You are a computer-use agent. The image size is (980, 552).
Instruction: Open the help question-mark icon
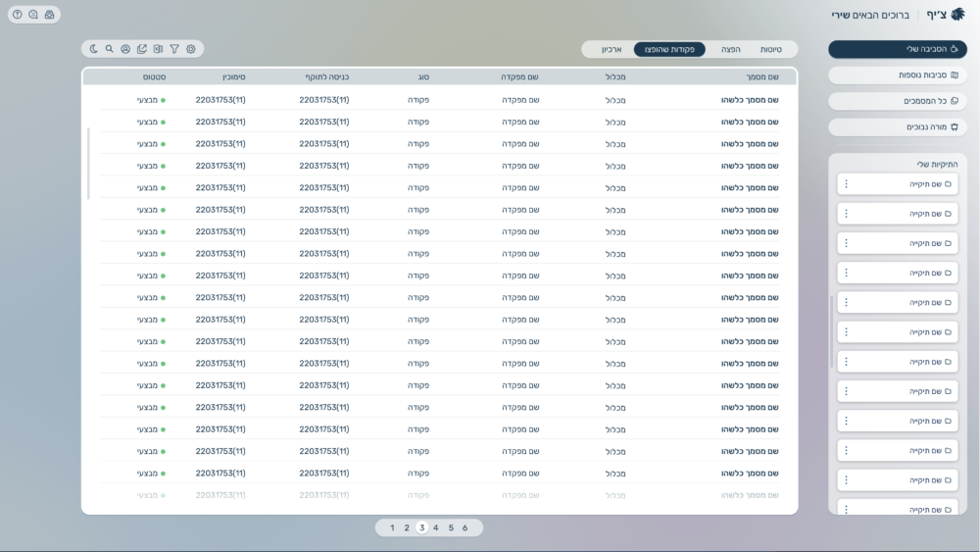tap(18, 15)
